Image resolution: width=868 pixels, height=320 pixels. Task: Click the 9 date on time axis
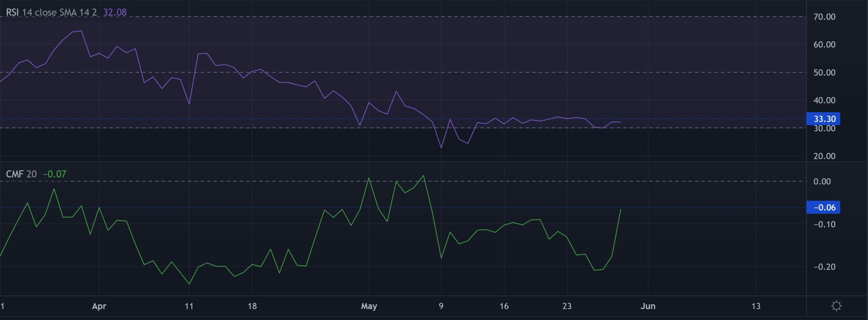coord(441,306)
